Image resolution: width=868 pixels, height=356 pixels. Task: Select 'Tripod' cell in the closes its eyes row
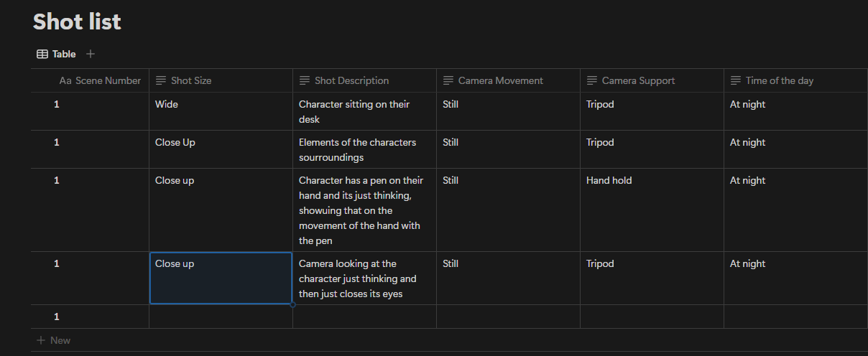(x=652, y=278)
